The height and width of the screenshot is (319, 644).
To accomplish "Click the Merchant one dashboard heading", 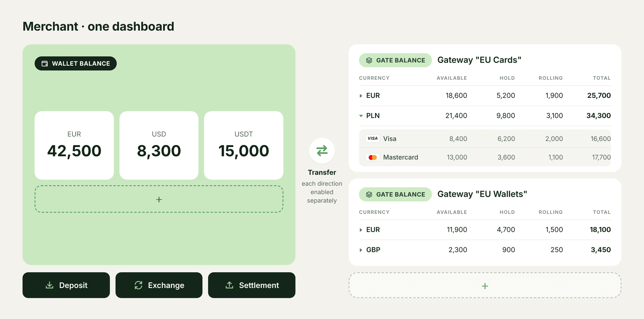I will click(99, 26).
